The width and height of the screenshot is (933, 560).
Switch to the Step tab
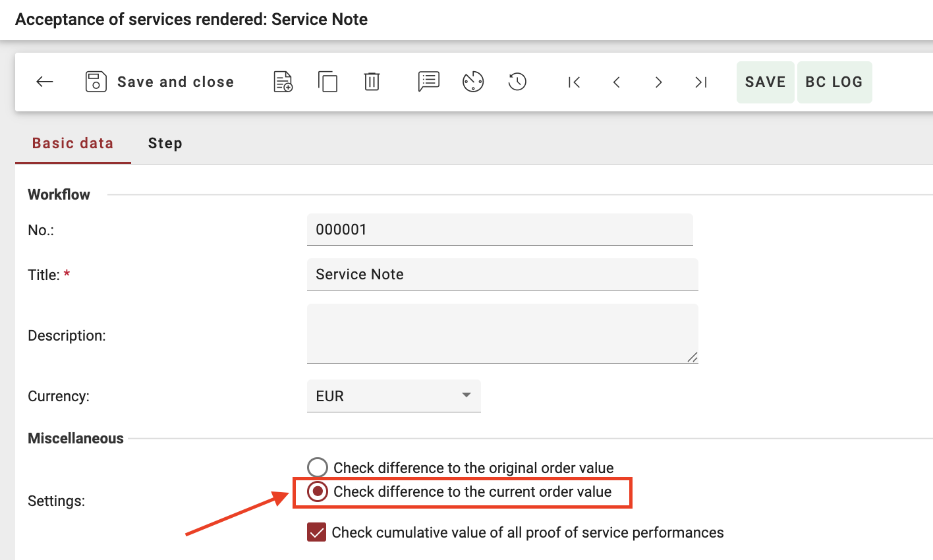click(x=165, y=144)
